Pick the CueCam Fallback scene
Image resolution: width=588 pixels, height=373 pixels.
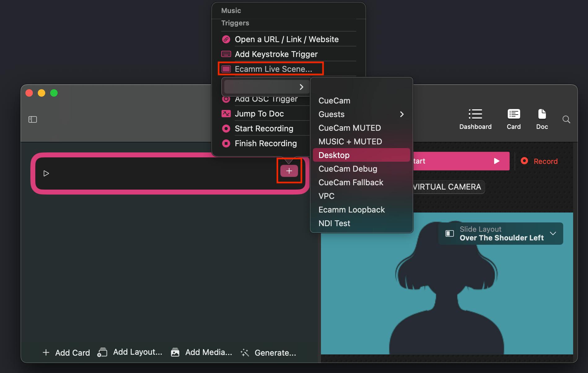[361, 182]
